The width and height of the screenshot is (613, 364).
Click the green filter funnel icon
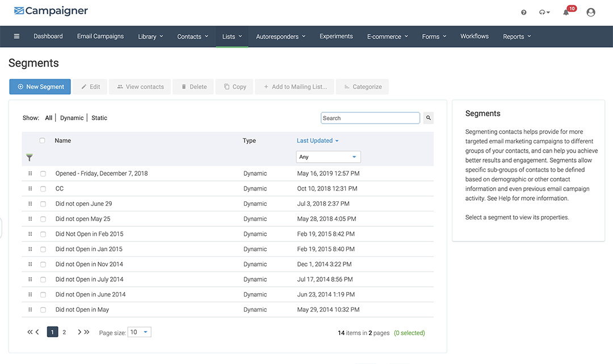tap(30, 158)
